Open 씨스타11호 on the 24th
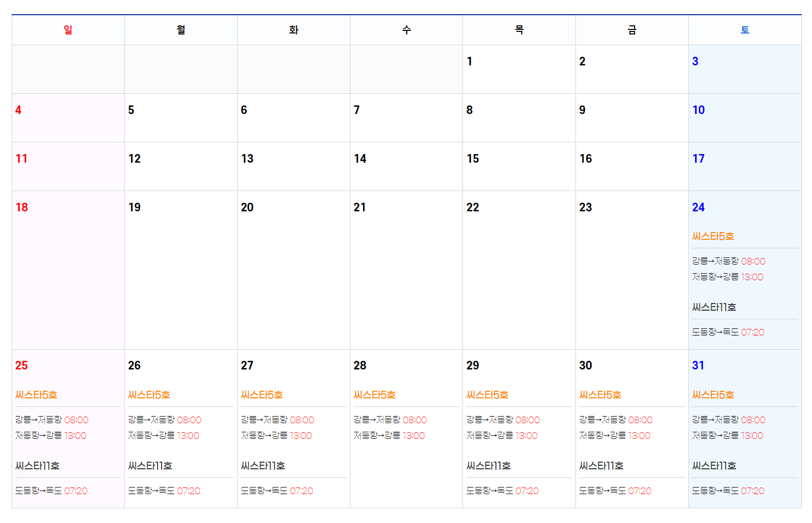Screen dimensions: 812x523 pyautogui.click(x=714, y=307)
